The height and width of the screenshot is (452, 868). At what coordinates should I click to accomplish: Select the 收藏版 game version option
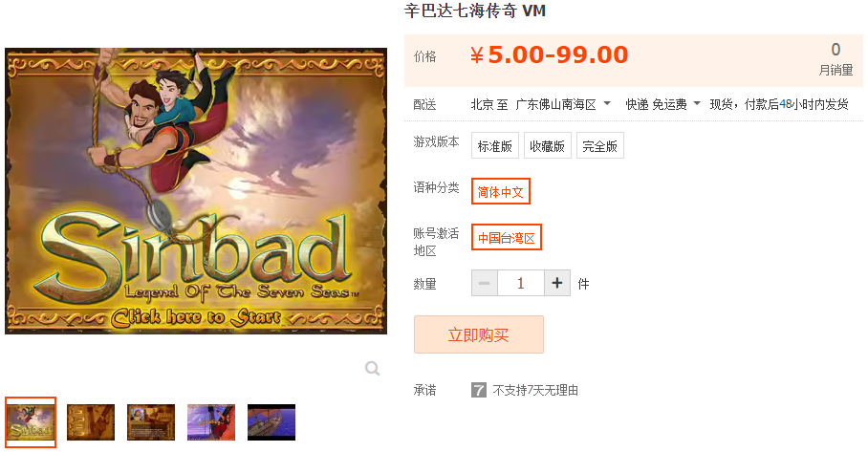click(548, 145)
